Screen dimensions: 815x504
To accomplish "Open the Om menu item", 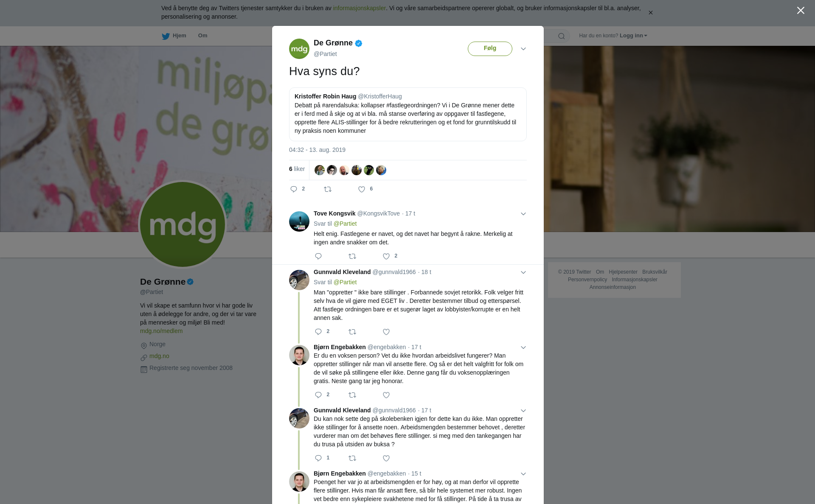I will coord(202,36).
